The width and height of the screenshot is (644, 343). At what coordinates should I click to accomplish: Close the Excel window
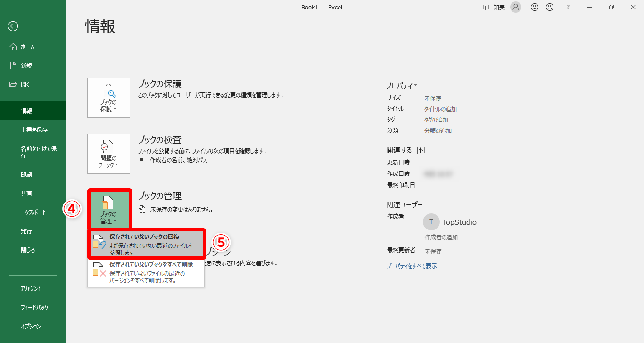point(633,7)
